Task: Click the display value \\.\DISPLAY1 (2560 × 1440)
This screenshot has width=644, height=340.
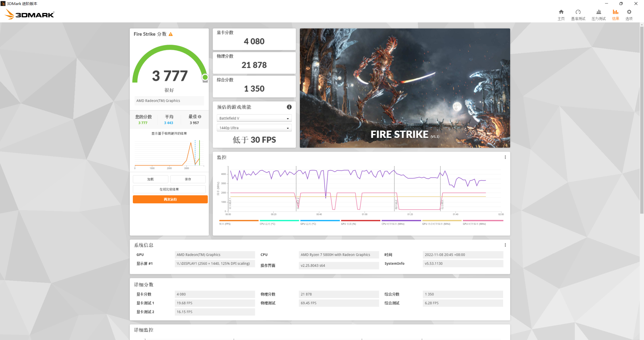Action: 215,263
